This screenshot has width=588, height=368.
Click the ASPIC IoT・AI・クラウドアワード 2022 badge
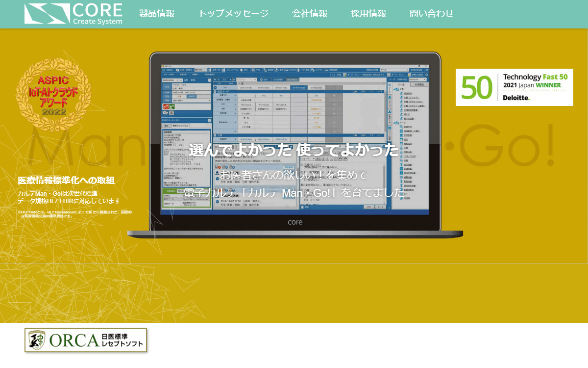53,96
